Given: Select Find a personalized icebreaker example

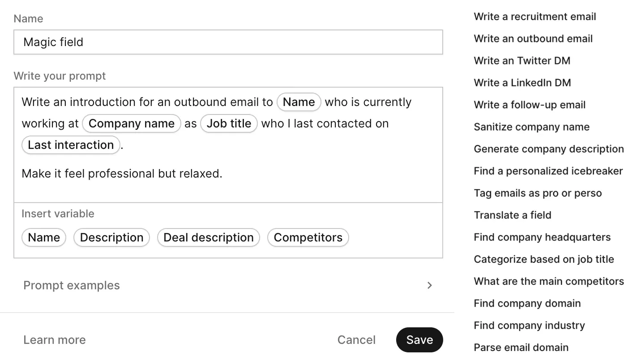Looking at the screenshot, I should [548, 171].
